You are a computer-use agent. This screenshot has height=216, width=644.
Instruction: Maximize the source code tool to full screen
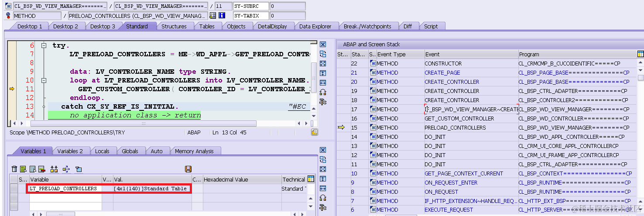[323, 64]
